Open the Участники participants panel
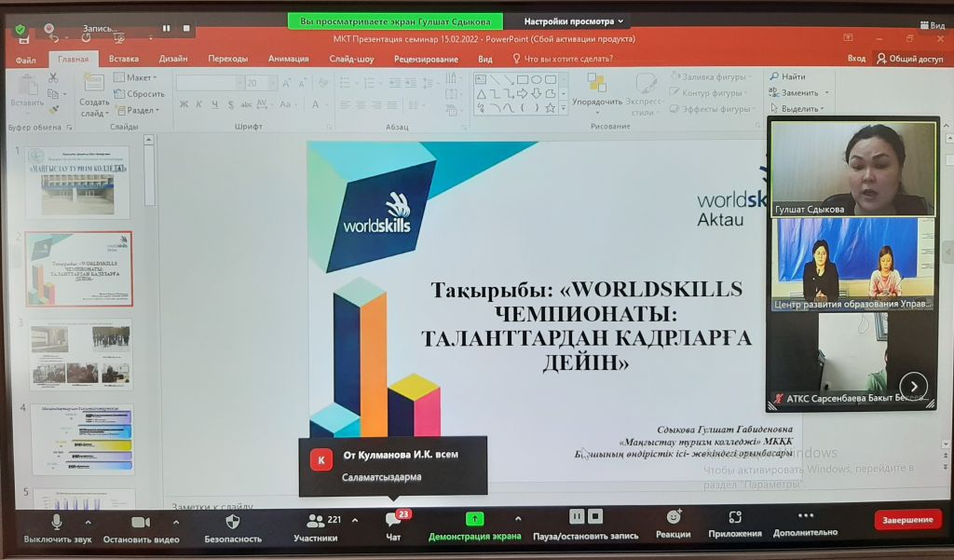 [x=316, y=528]
